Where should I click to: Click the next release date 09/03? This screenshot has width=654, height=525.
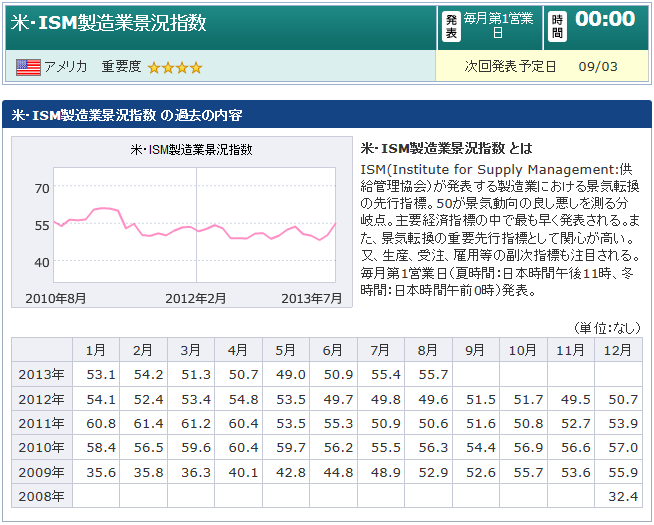(x=598, y=67)
